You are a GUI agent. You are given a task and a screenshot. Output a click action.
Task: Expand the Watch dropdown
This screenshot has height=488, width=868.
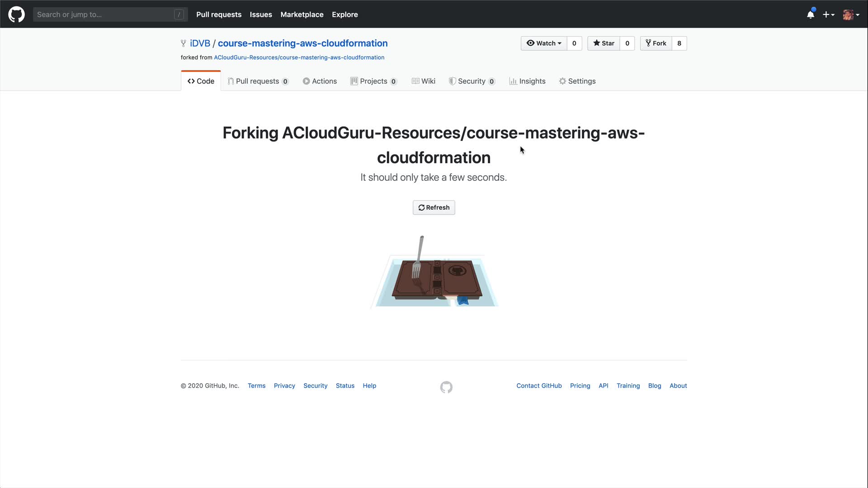[x=544, y=43]
